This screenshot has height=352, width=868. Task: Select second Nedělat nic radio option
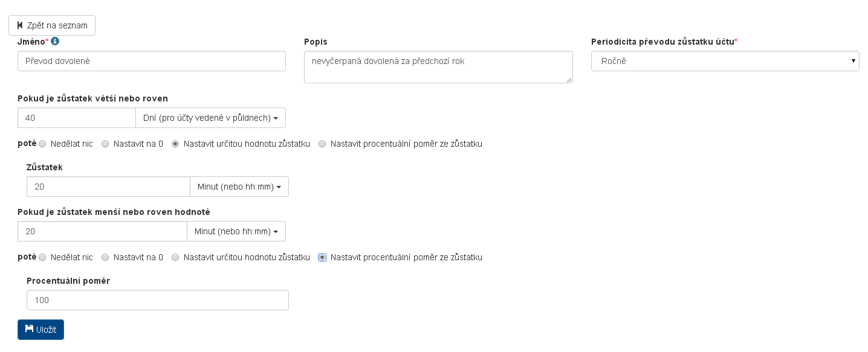42,257
